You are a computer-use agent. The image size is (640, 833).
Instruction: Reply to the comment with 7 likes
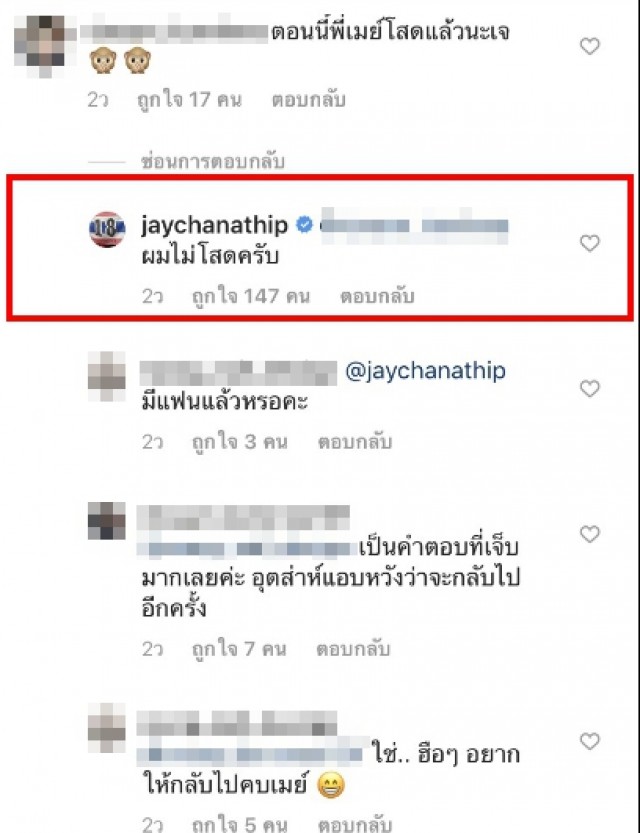click(x=353, y=649)
